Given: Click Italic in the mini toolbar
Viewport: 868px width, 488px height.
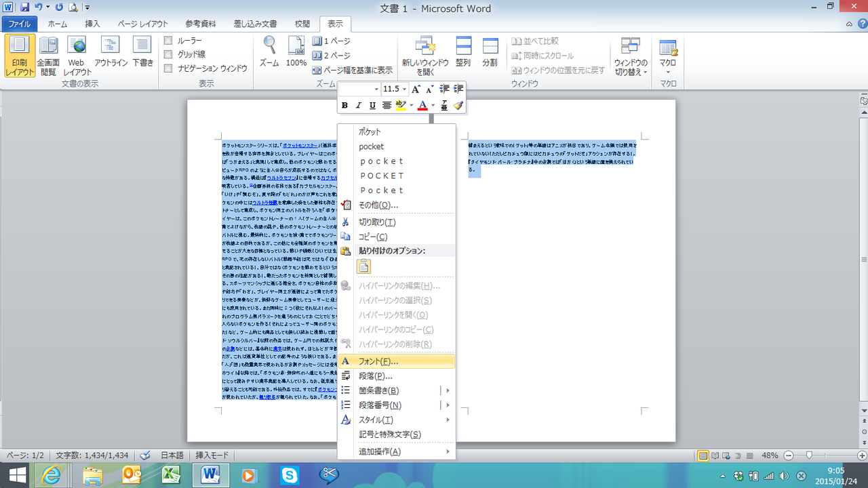Looking at the screenshot, I should coord(359,105).
